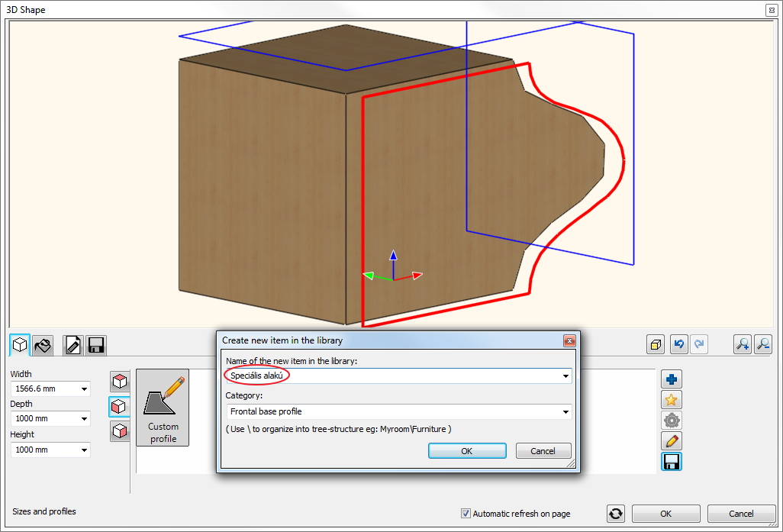The width and height of the screenshot is (783, 532).
Task: Click the floppy disk save icon beside edit
Action: (x=96, y=345)
